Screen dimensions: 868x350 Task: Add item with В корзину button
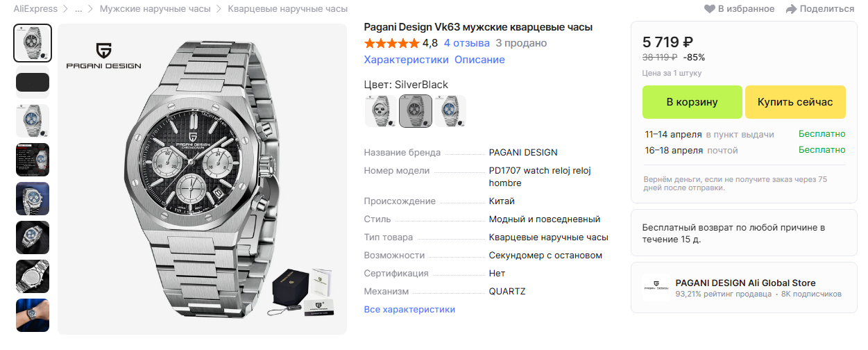[x=692, y=102]
